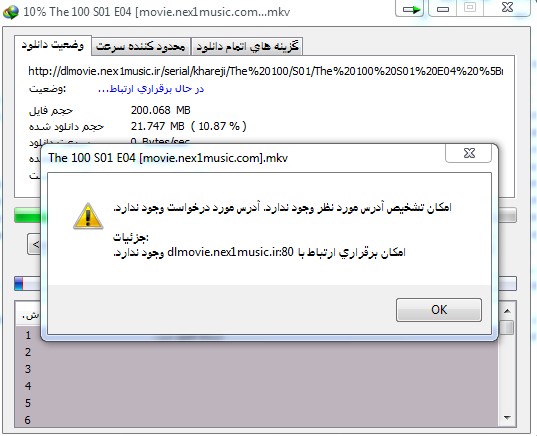
Task: Click the blue segment progress bar
Action: (27, 284)
